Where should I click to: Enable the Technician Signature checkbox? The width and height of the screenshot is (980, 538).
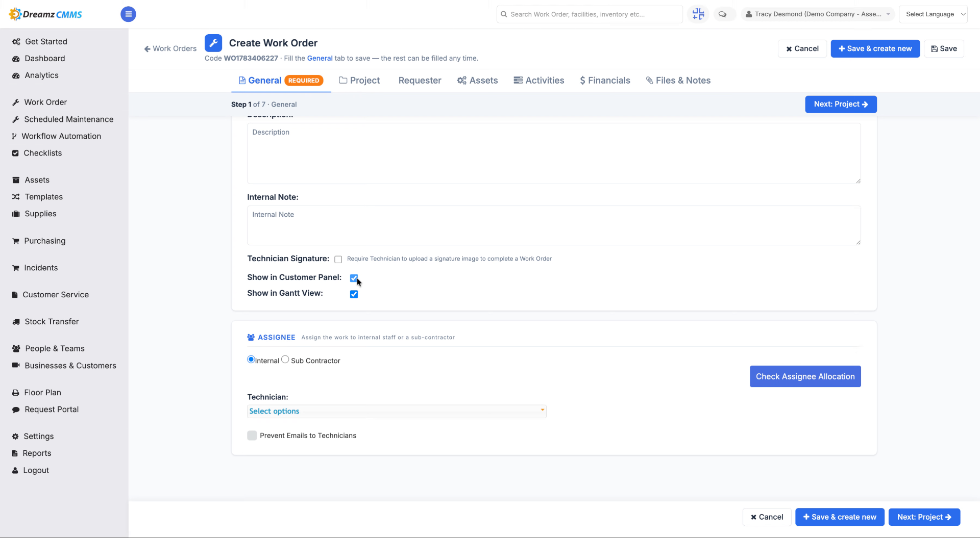(338, 260)
